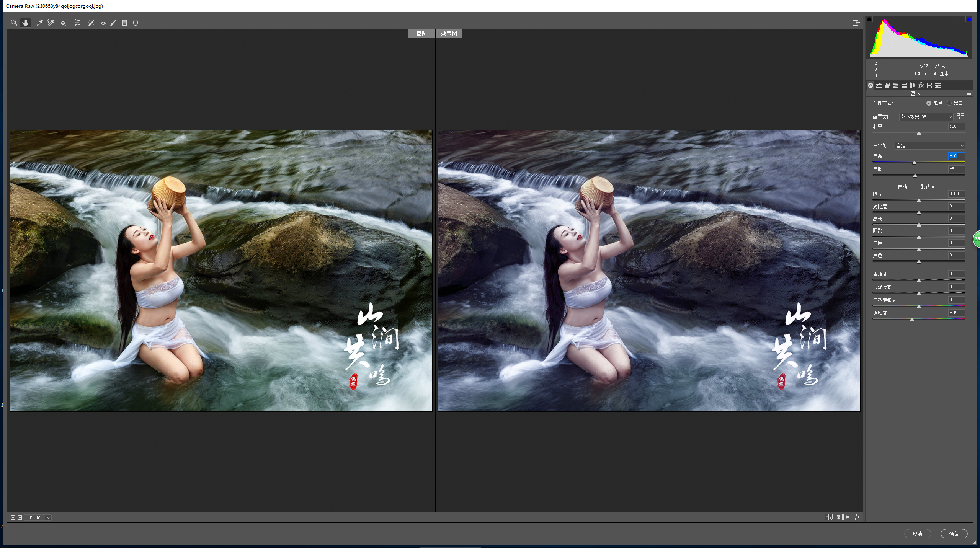Image resolution: width=980 pixels, height=548 pixels.
Task: Click the 去除薄雾 dehaze value field
Action: (x=956, y=287)
